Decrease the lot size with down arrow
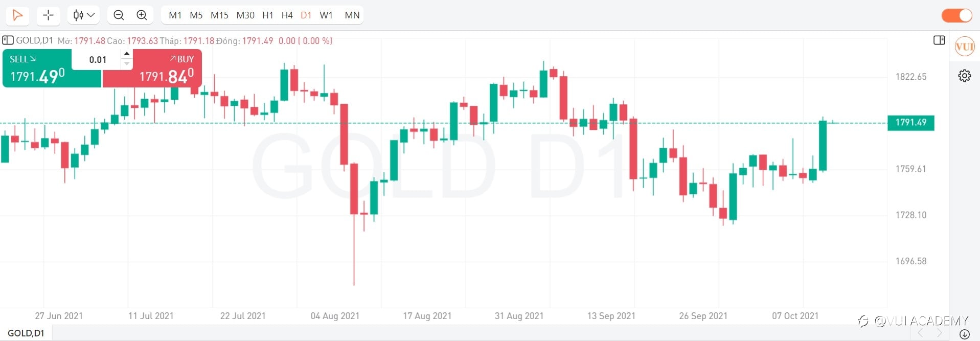This screenshot has height=341, width=980. pos(127,64)
